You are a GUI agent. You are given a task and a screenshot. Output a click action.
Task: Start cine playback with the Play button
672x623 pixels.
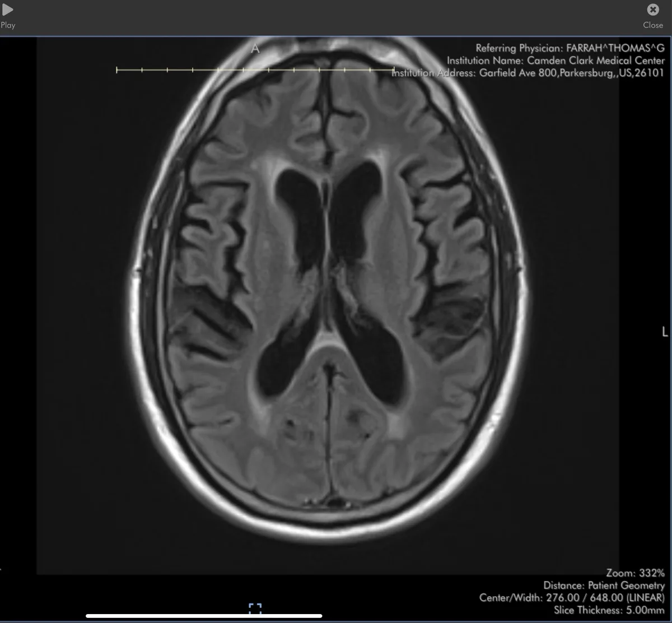[x=8, y=16]
